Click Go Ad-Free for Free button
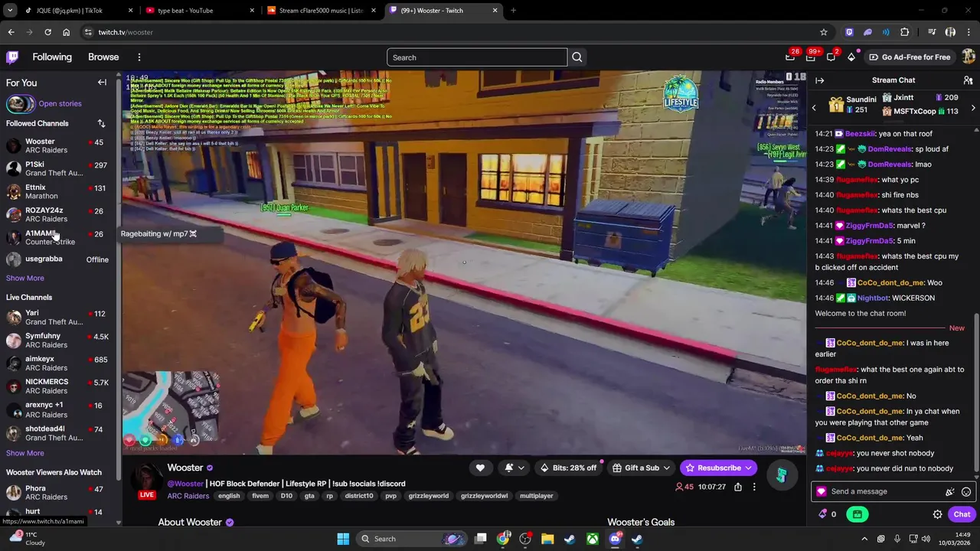Viewport: 980px width, 551px height. [910, 57]
